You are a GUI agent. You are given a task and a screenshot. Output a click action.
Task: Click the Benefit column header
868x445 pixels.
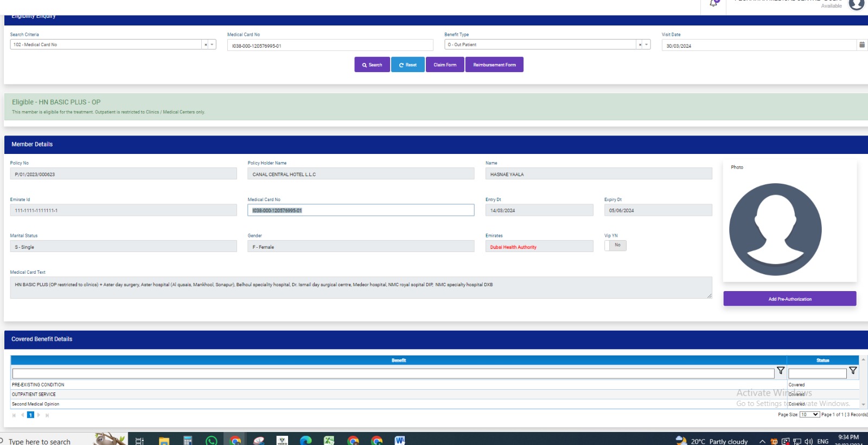tap(398, 360)
